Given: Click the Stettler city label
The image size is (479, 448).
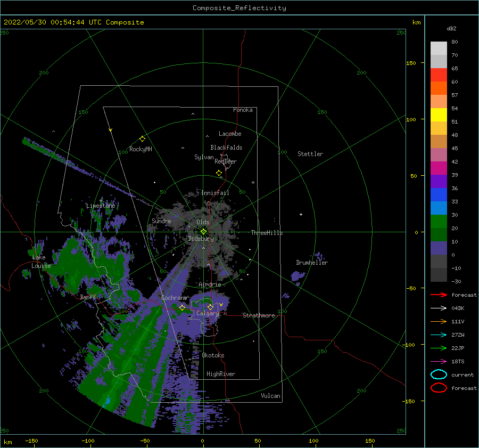Looking at the screenshot, I should (x=310, y=154).
